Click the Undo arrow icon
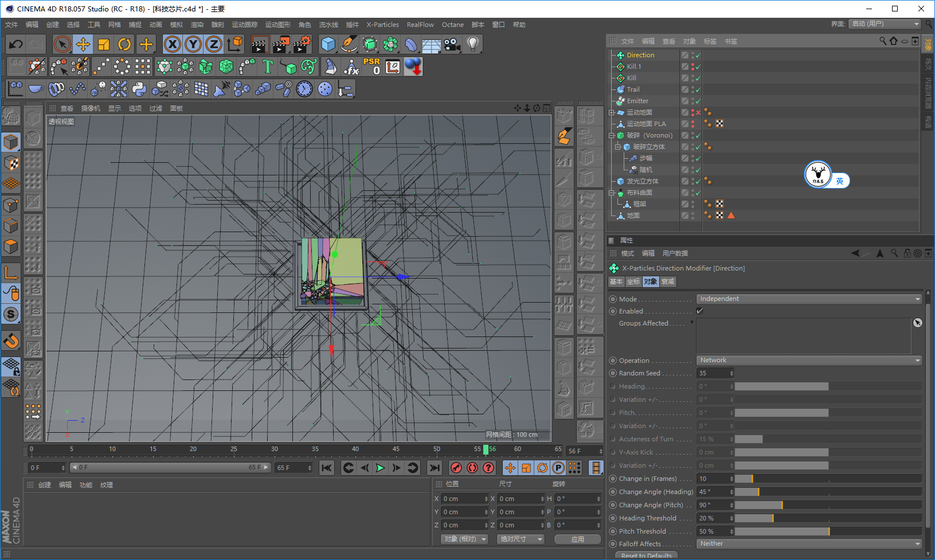935x560 pixels. click(16, 45)
